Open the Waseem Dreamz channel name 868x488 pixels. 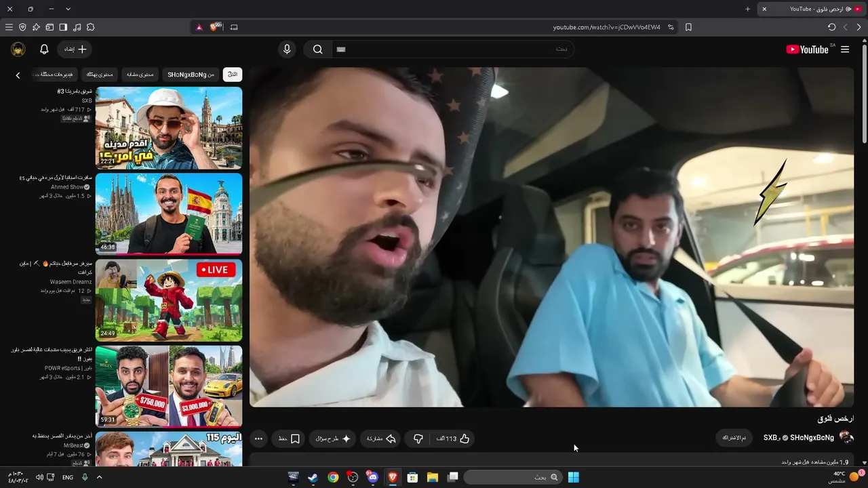pyautogui.click(x=70, y=282)
